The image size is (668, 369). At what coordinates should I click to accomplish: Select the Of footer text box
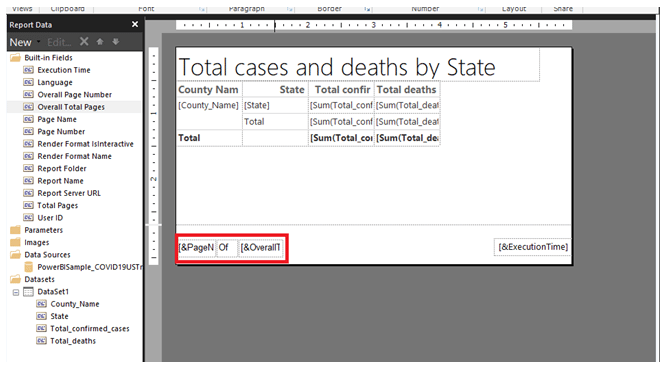(x=226, y=248)
